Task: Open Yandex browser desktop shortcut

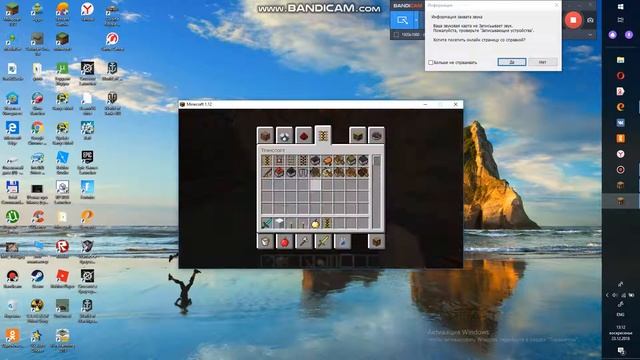Action: (x=87, y=12)
